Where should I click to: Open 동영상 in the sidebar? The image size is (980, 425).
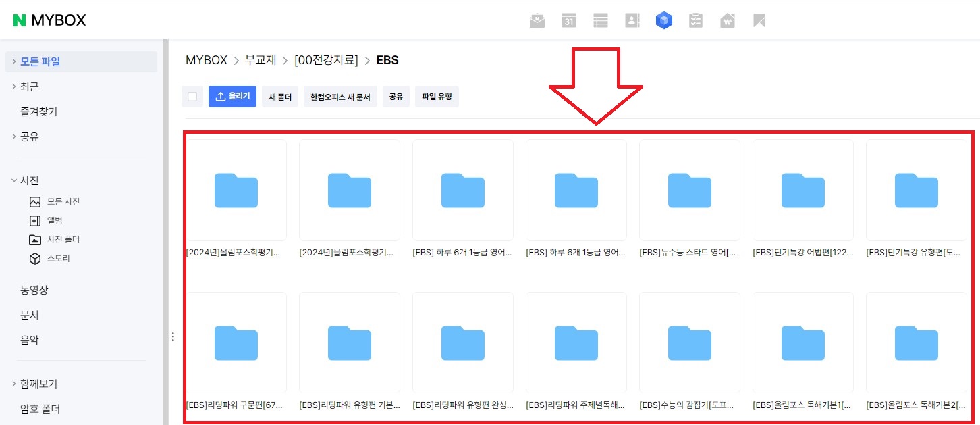34,290
